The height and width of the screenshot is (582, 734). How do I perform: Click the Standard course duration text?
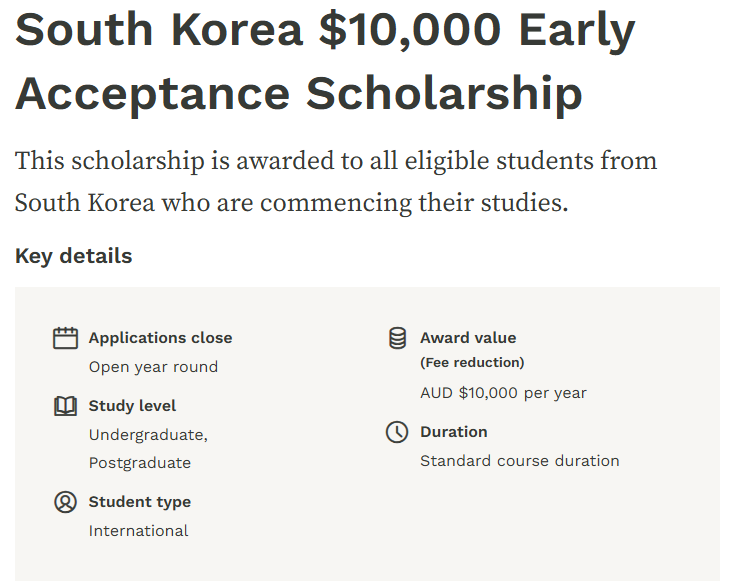pyautogui.click(x=520, y=461)
